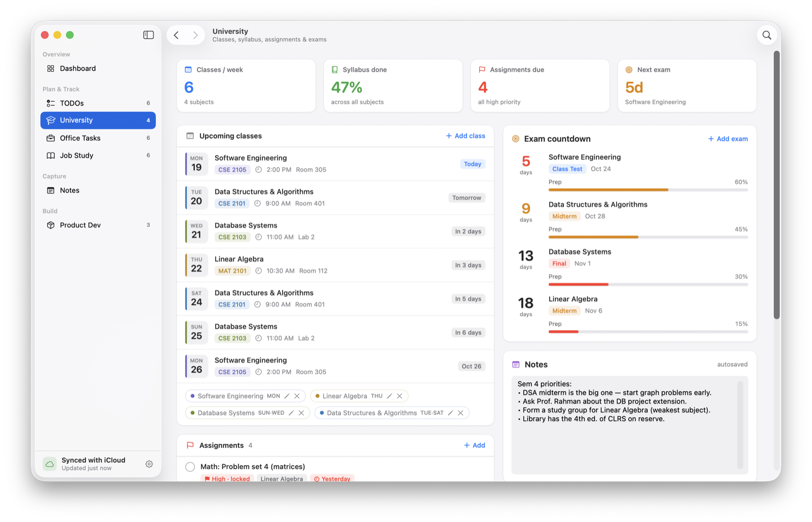Mark Math Problem set 4 as complete

coord(190,467)
